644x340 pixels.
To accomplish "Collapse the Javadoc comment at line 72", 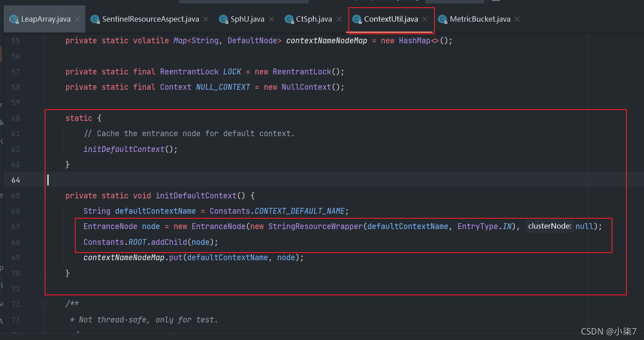I will [43, 304].
